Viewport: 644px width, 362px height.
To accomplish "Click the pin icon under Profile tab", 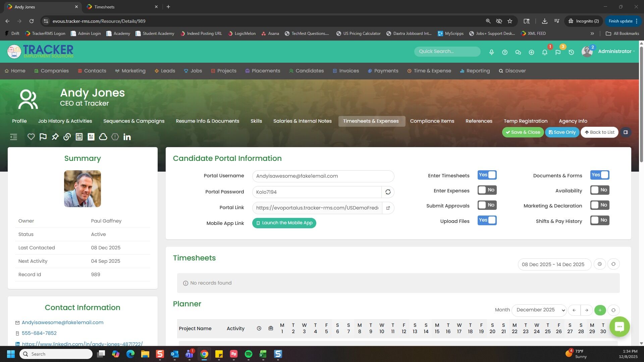I will pos(55,137).
